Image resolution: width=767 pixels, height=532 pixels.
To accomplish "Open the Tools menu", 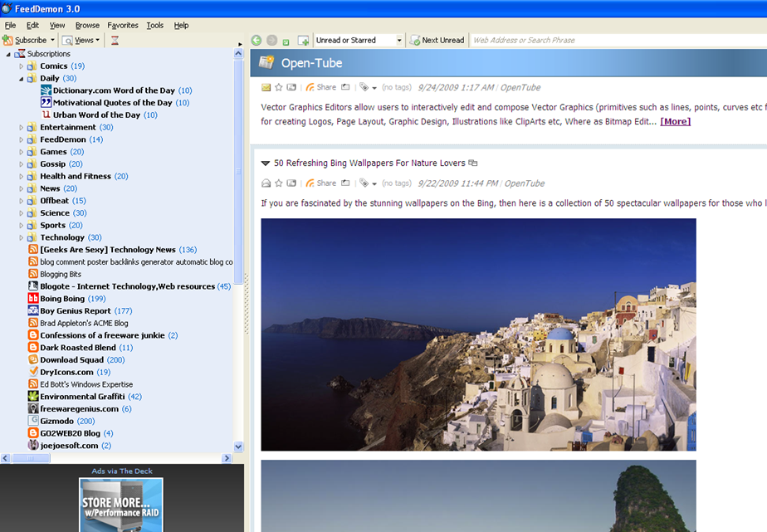I will pyautogui.click(x=155, y=26).
